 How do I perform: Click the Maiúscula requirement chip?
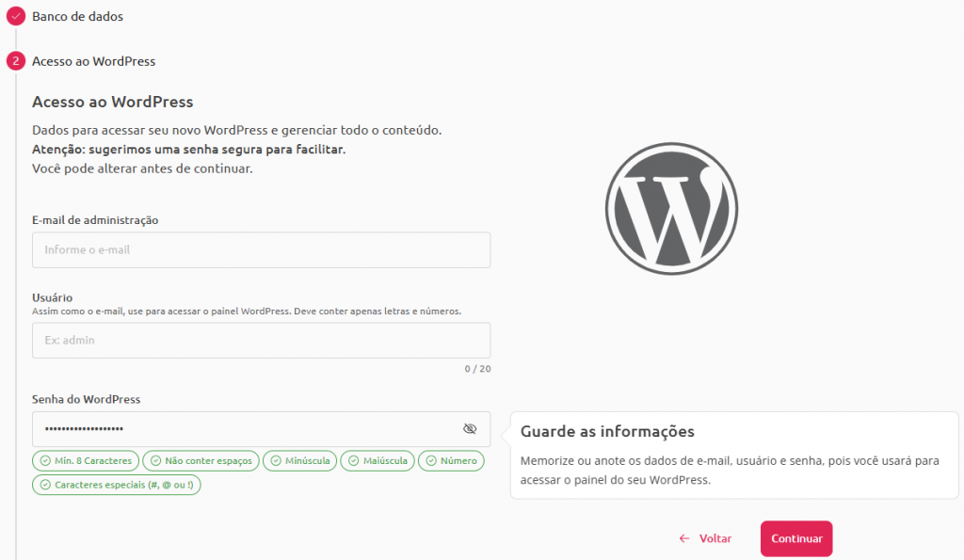(378, 460)
